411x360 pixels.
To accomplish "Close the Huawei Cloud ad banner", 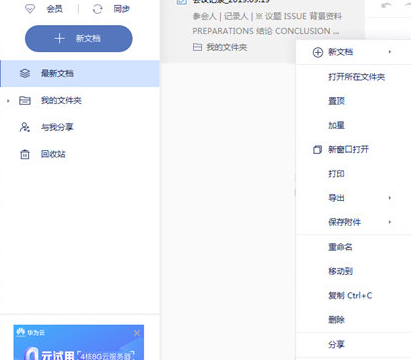I will [x=137, y=333].
